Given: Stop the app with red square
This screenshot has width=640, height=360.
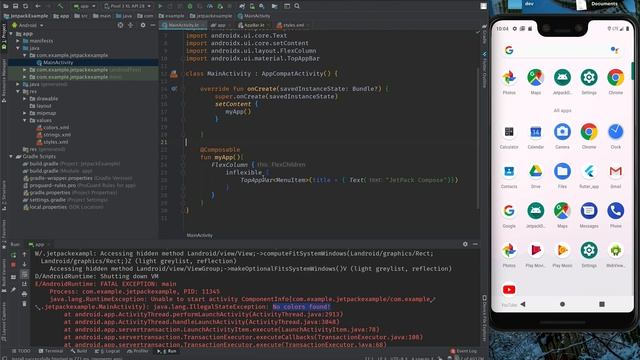Looking at the screenshot, I should coord(13,265).
